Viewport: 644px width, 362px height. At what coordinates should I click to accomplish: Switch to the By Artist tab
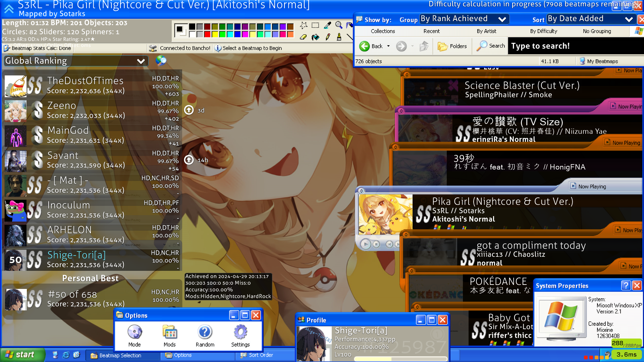(x=486, y=31)
